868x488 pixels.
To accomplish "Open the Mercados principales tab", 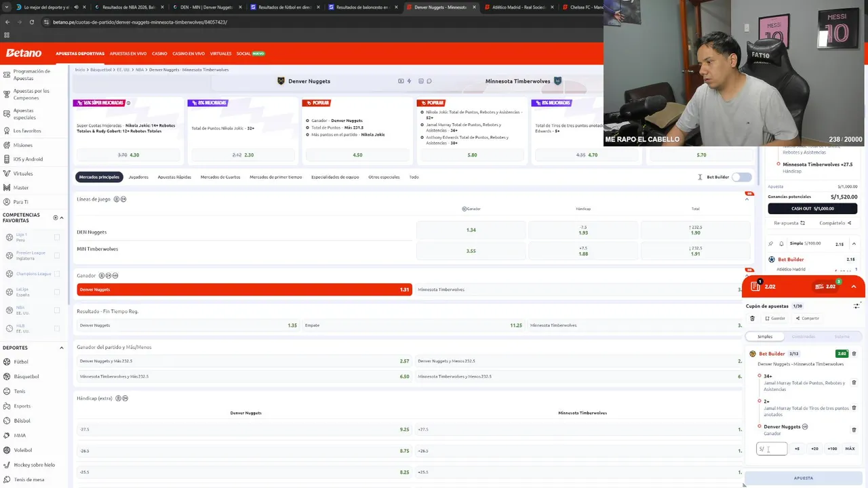I will [99, 177].
